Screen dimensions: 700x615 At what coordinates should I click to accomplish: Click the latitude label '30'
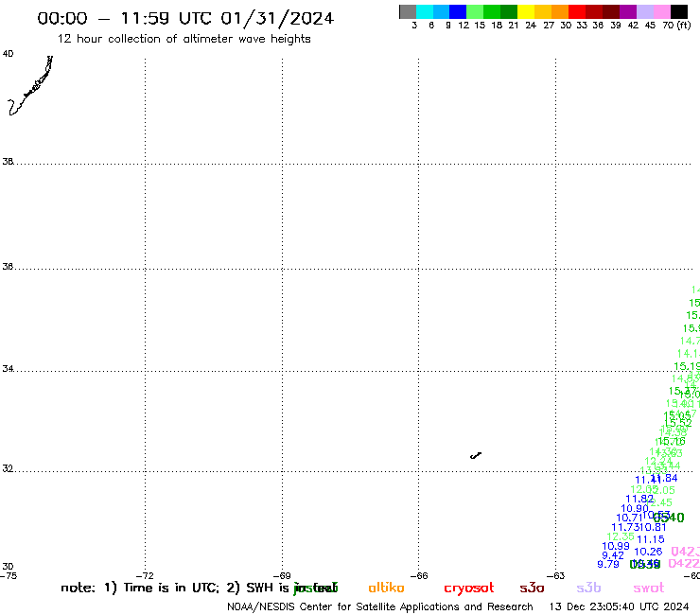point(8,567)
